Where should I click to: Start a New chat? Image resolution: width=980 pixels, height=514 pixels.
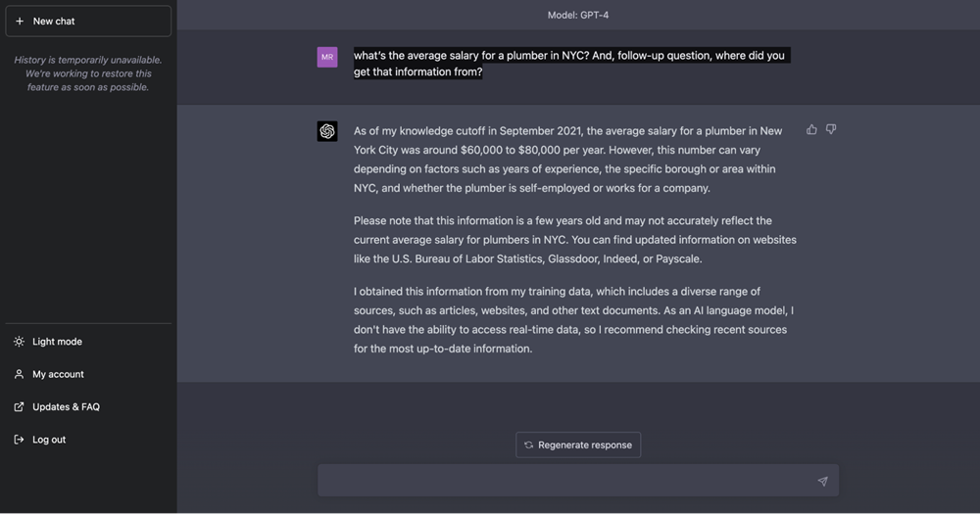[87, 22]
